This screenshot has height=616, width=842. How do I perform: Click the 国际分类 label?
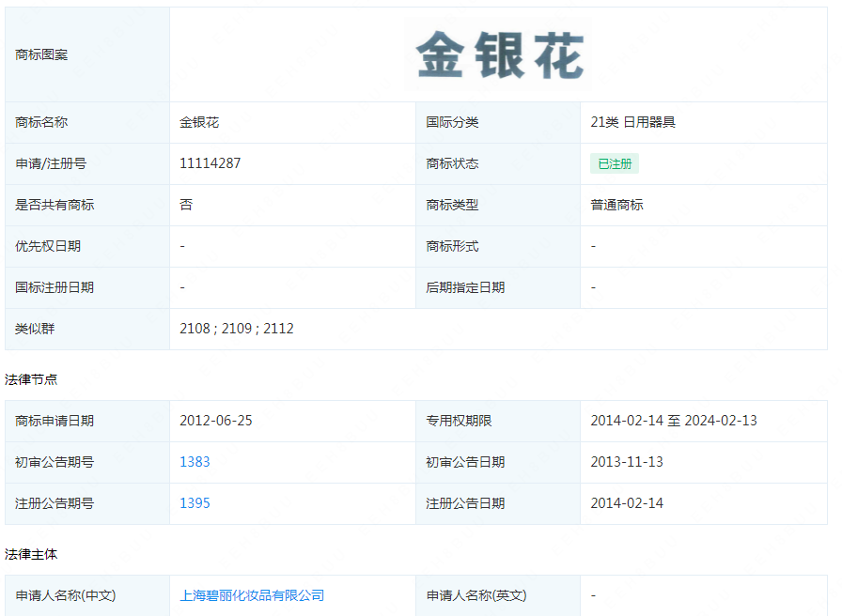tap(452, 122)
